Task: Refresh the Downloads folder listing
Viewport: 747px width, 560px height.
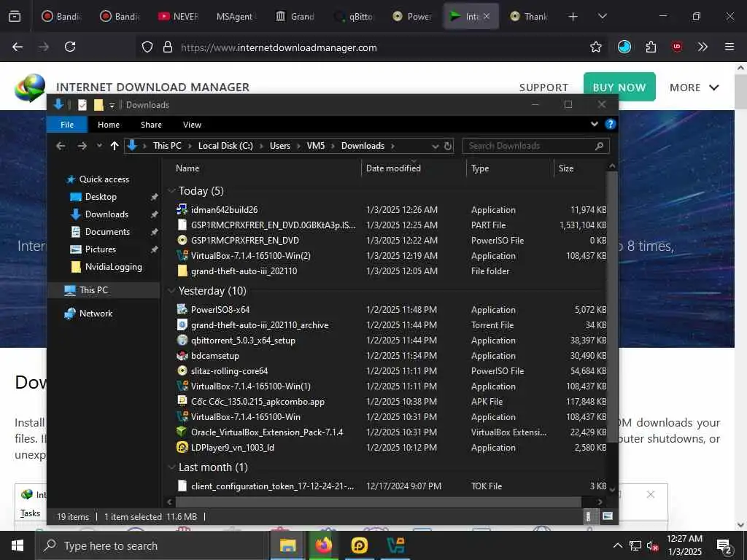Action: (448, 146)
